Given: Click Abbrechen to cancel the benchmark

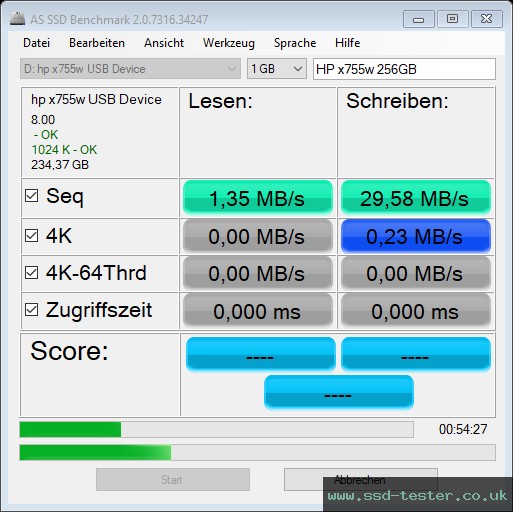Looking at the screenshot, I should tap(361, 479).
